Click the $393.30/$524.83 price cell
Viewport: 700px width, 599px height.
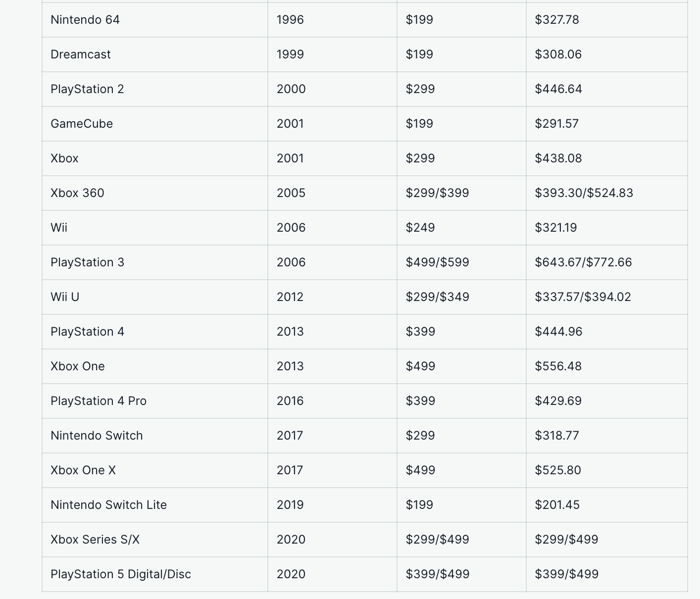[x=584, y=193]
